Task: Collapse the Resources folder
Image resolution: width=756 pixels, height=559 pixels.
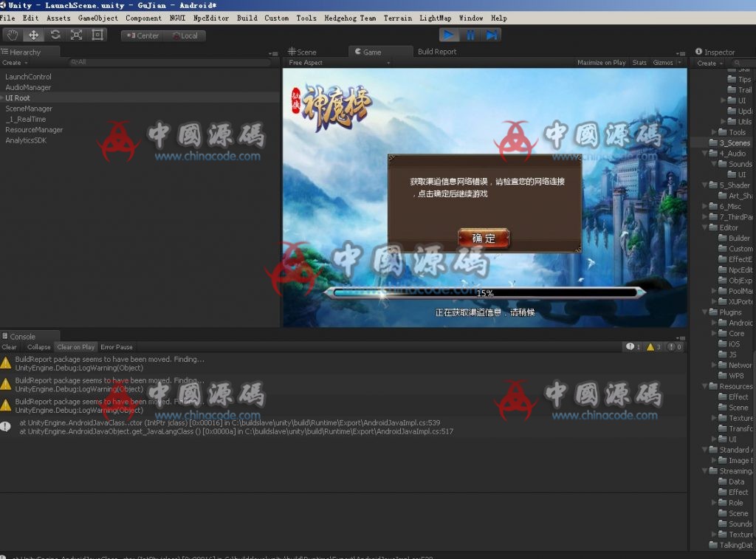Action: pyautogui.click(x=704, y=386)
